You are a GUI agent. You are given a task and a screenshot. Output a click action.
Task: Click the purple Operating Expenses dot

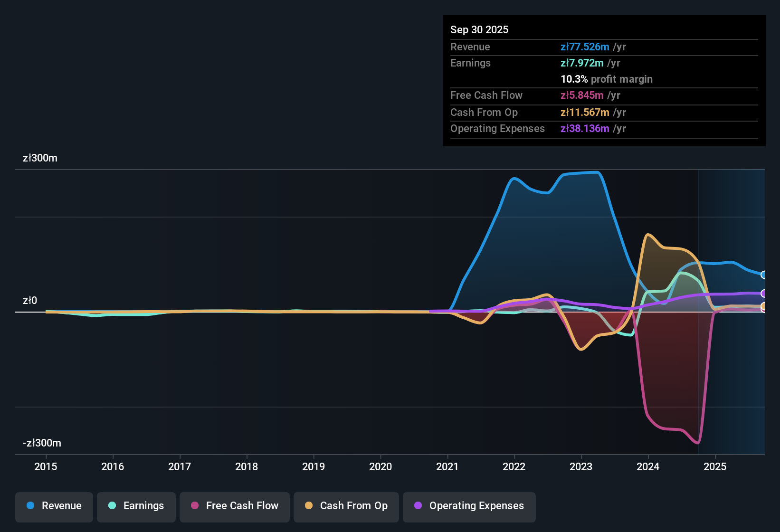[x=418, y=506]
